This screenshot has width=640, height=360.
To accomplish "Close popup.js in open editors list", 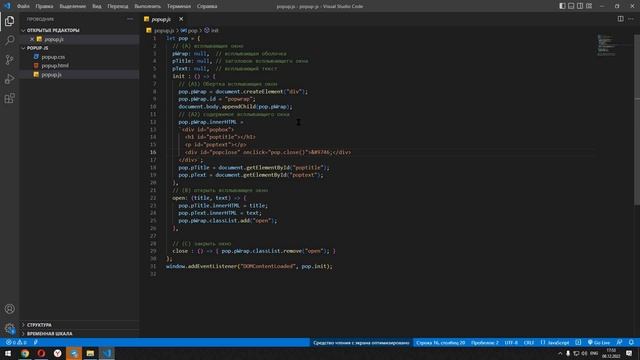I will pyautogui.click(x=32, y=39).
